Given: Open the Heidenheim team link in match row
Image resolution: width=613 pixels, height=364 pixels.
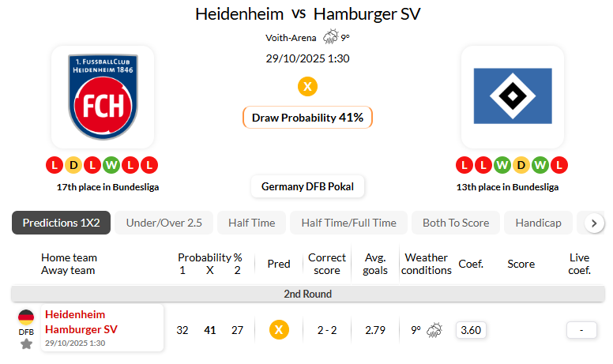Looking at the screenshot, I should pyautogui.click(x=75, y=314).
